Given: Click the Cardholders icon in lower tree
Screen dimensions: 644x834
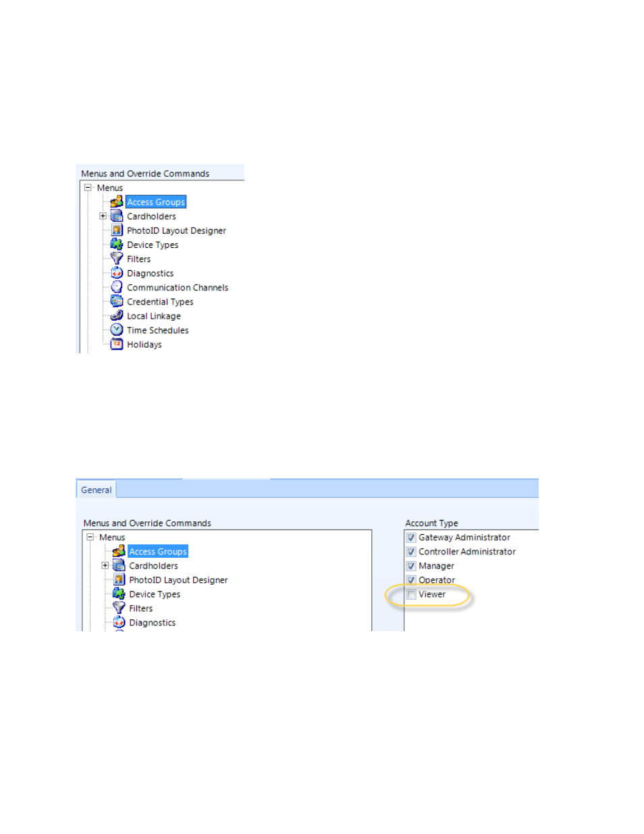Looking at the screenshot, I should (x=119, y=565).
